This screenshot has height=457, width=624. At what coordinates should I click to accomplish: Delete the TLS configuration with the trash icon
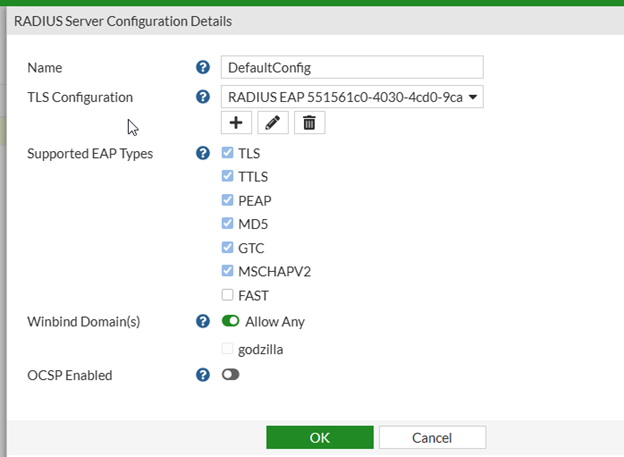click(x=309, y=122)
